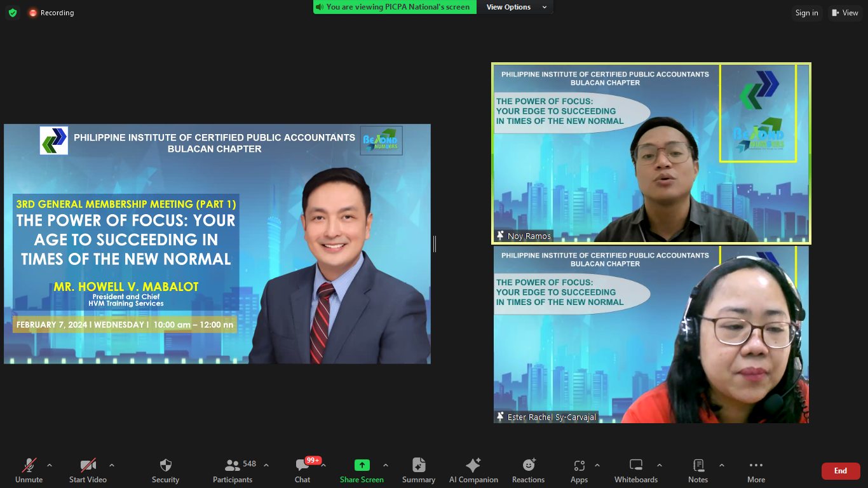Screen dimensions: 868x488
Task: Click the Ester Rachel Sy-Carvajal name label
Action: [552, 417]
